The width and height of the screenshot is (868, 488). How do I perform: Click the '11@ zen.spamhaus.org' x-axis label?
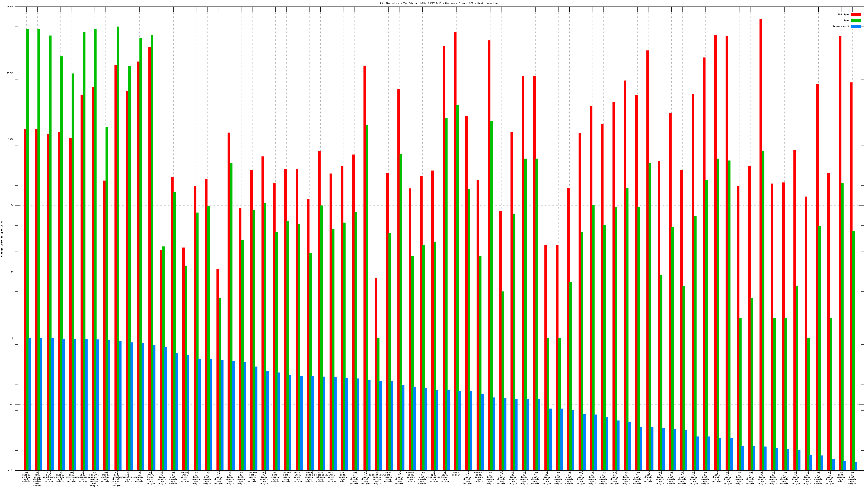(49, 477)
